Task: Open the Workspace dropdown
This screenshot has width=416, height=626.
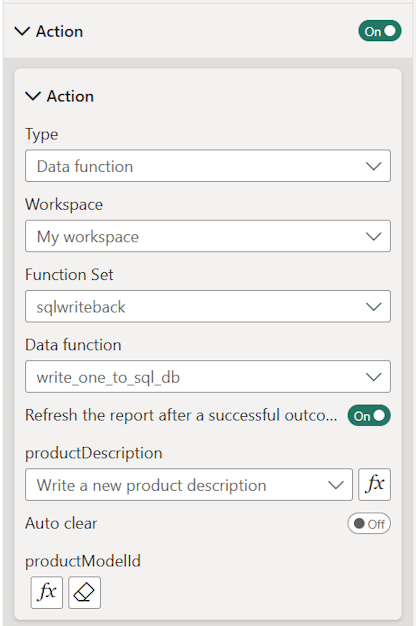Action: 208,236
